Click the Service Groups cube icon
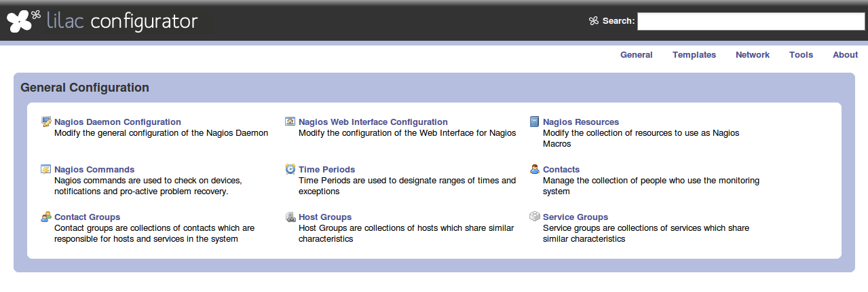 point(535,217)
